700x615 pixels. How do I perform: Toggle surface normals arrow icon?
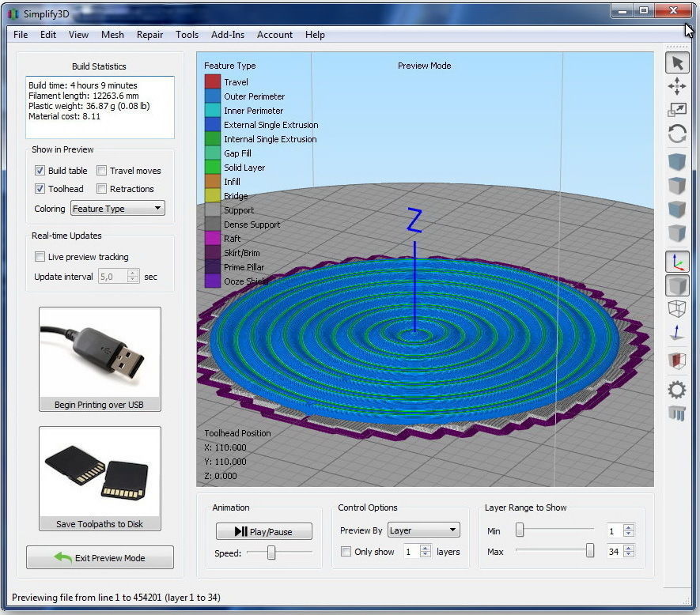tap(677, 333)
